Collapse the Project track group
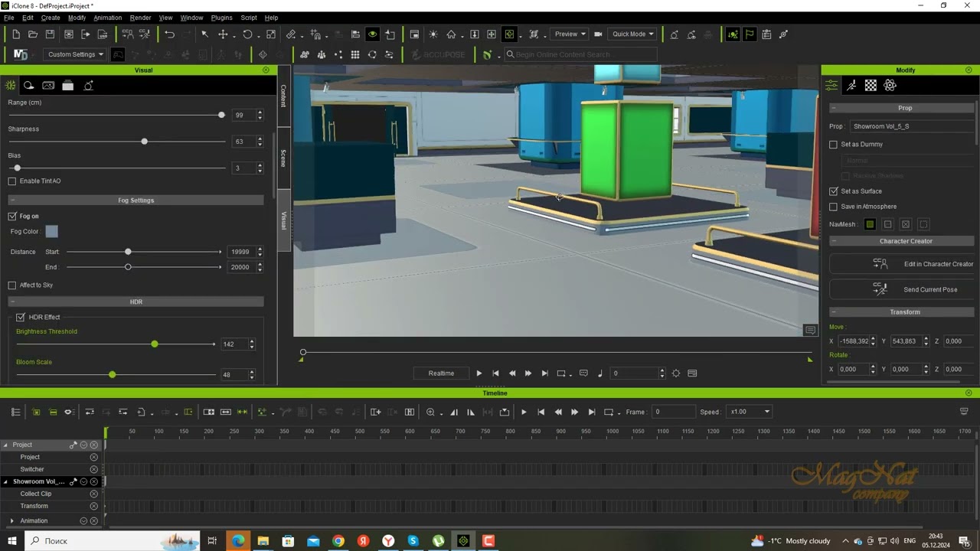This screenshot has width=980, height=551. coord(5,445)
